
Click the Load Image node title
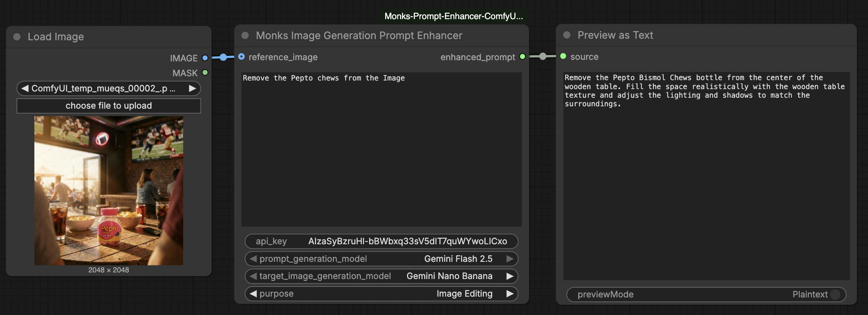(56, 37)
